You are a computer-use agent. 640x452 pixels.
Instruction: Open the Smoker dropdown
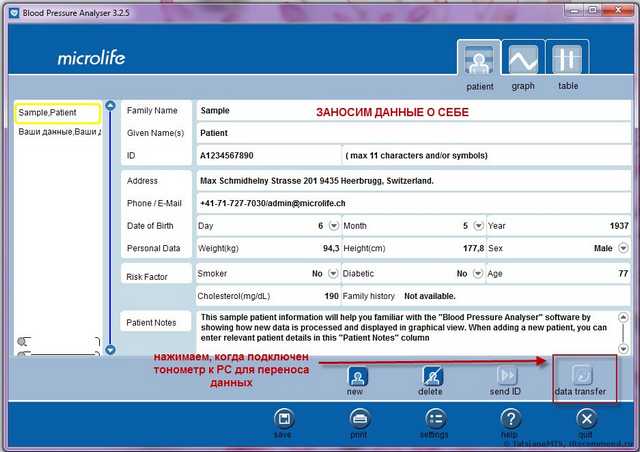(x=333, y=273)
